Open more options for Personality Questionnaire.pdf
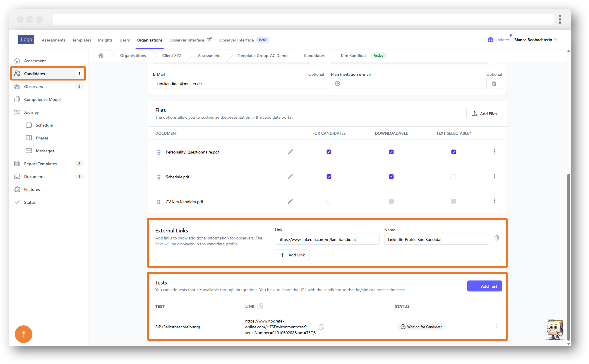Image resolution: width=589 pixels, height=364 pixels. coord(494,151)
